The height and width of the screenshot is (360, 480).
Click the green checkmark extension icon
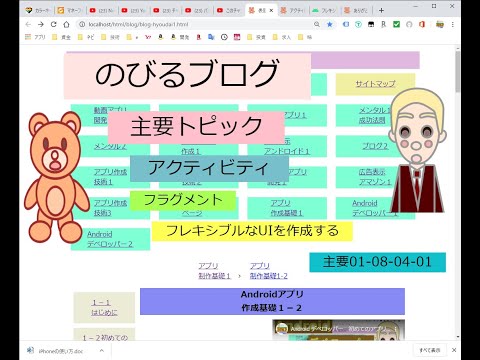[x=396, y=24]
